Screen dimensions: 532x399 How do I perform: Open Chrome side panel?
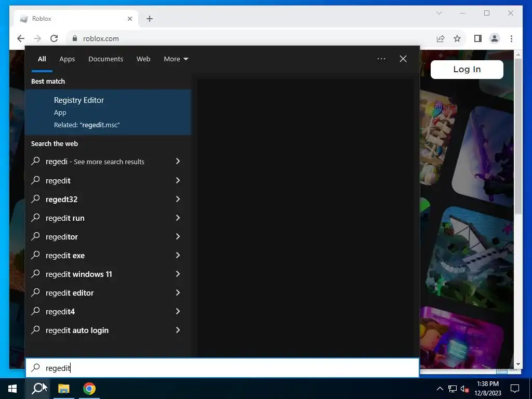pyautogui.click(x=478, y=38)
